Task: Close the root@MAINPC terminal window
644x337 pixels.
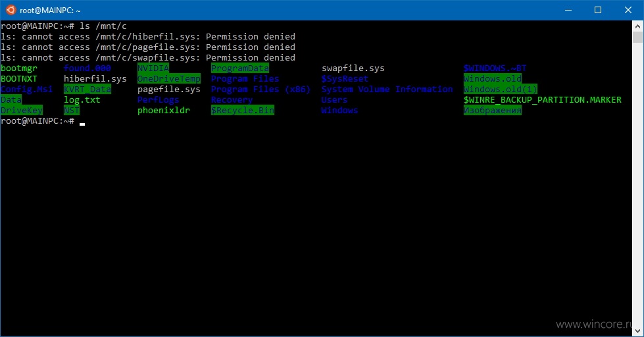Action: point(628,10)
